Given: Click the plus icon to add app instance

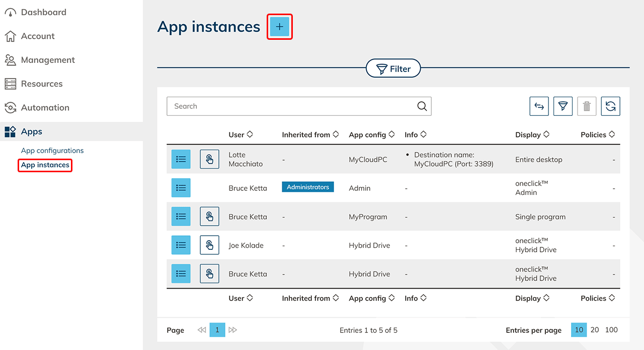Looking at the screenshot, I should click(x=279, y=27).
